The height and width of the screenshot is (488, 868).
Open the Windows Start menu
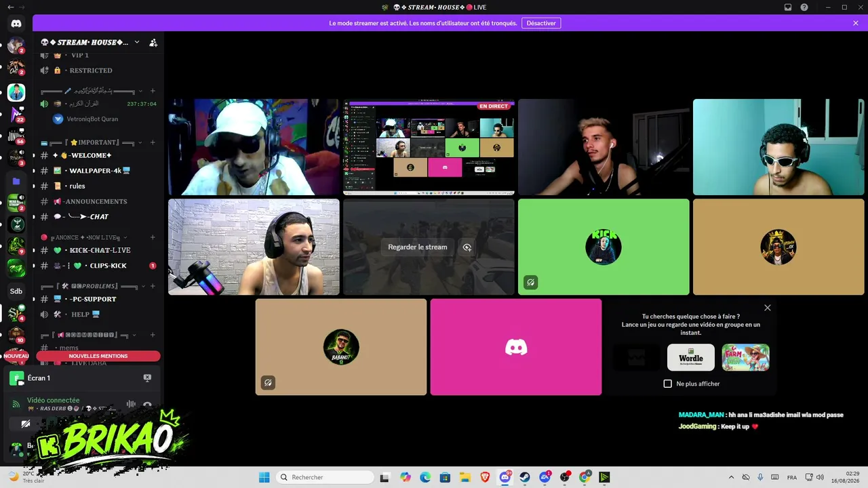point(264,477)
